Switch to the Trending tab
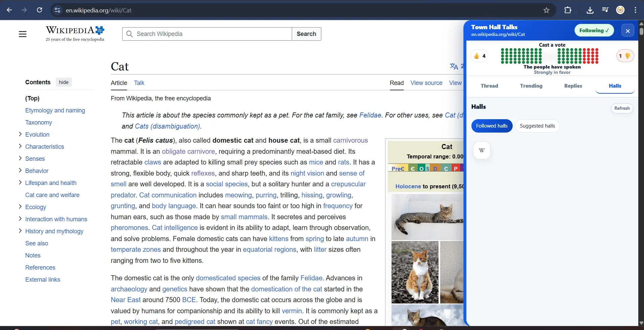This screenshot has height=330, width=644. click(531, 86)
